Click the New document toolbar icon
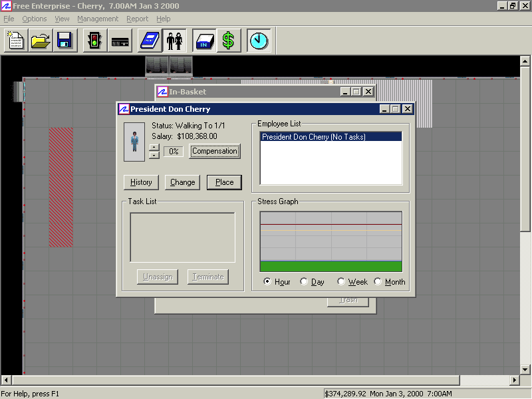The image size is (532, 399). click(16, 41)
